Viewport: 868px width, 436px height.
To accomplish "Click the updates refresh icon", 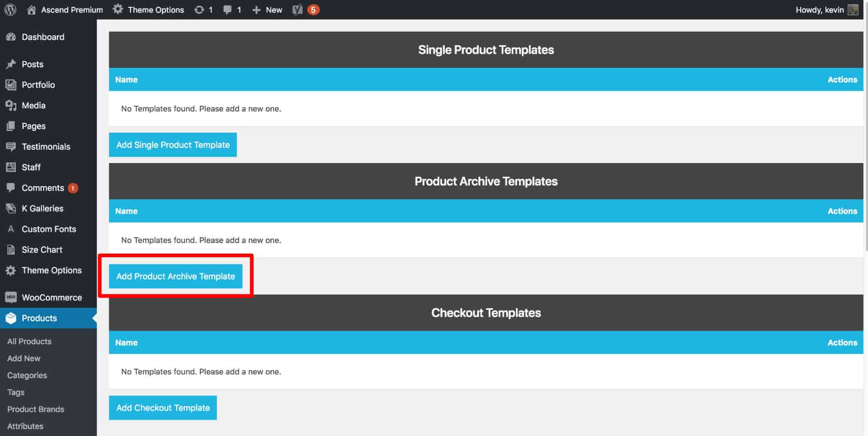I will [199, 9].
